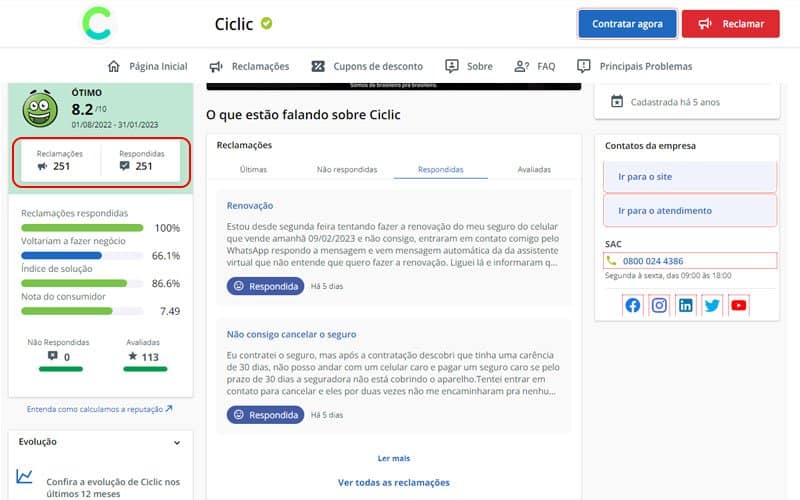Call SAC number 0800 024 4386
This screenshot has height=500, width=800.
(x=653, y=261)
